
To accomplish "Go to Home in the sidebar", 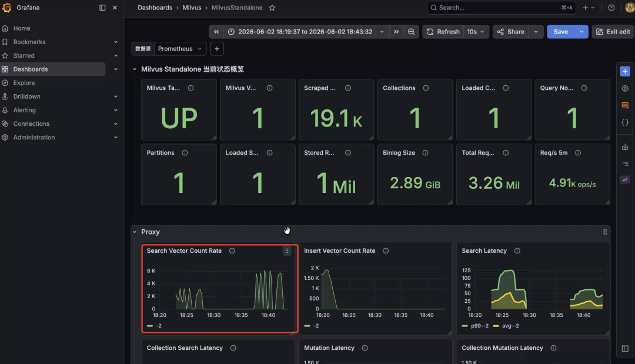I will pyautogui.click(x=22, y=28).
